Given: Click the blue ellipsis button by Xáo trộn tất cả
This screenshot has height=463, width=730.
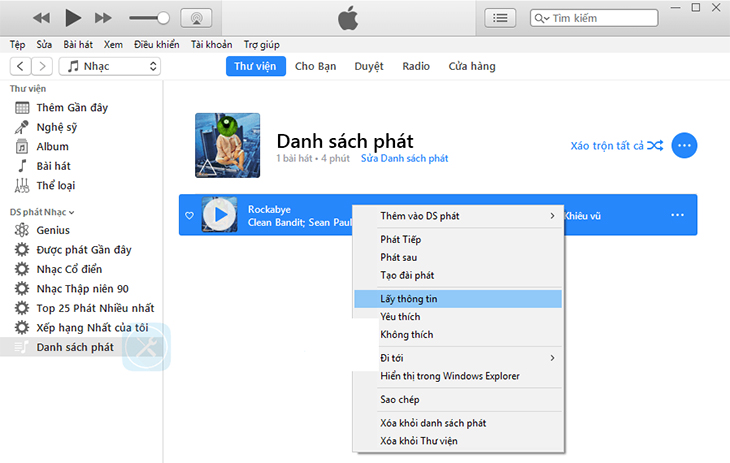Looking at the screenshot, I should (684, 145).
